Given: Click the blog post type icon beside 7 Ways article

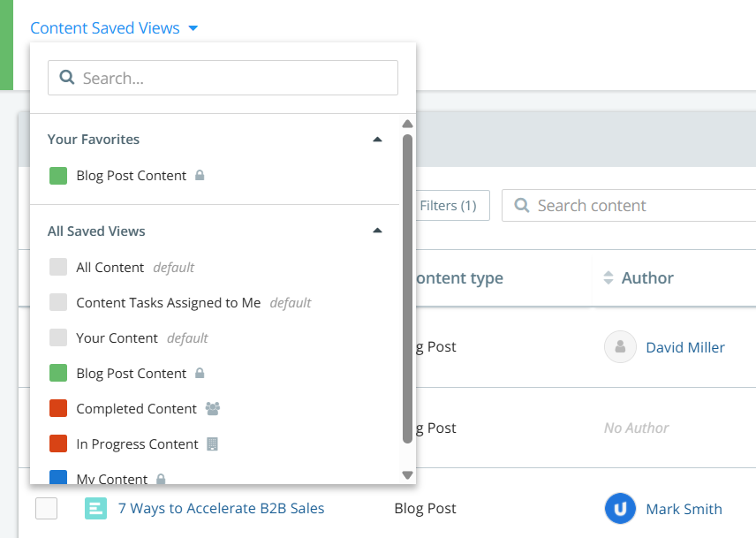Looking at the screenshot, I should [x=95, y=508].
